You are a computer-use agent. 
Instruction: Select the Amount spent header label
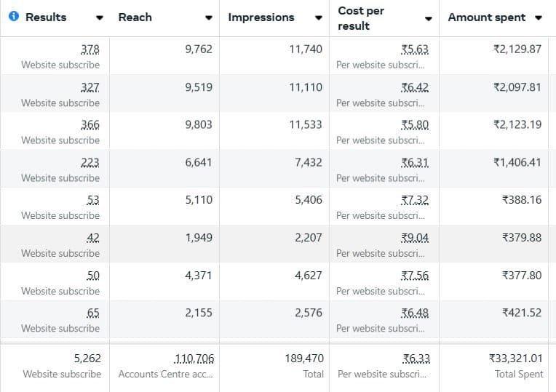click(x=486, y=17)
